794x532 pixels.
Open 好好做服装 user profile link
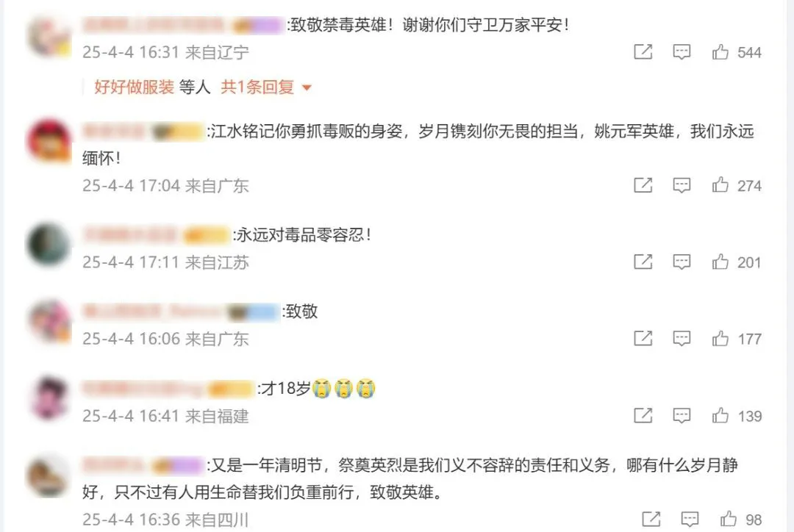pyautogui.click(x=135, y=87)
